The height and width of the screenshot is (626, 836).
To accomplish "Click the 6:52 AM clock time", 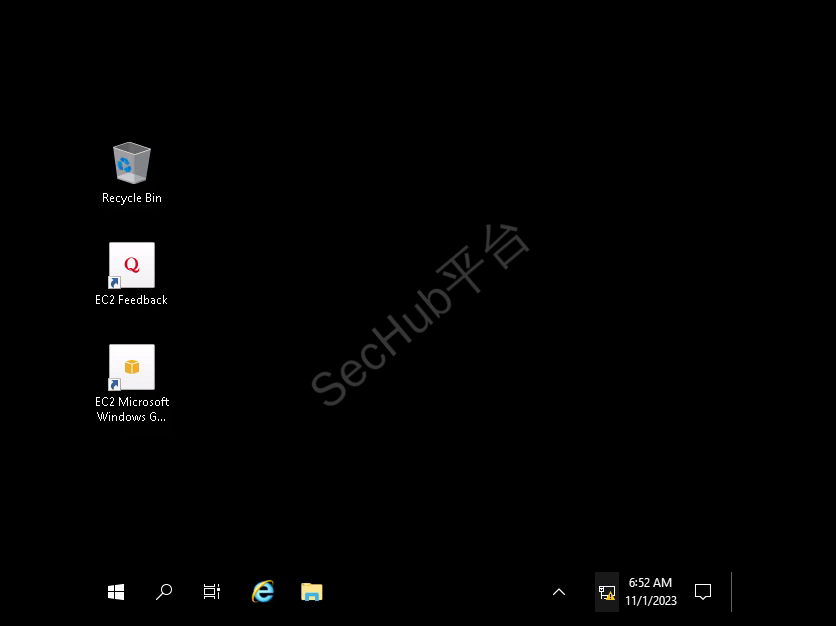I will pyautogui.click(x=650, y=583).
